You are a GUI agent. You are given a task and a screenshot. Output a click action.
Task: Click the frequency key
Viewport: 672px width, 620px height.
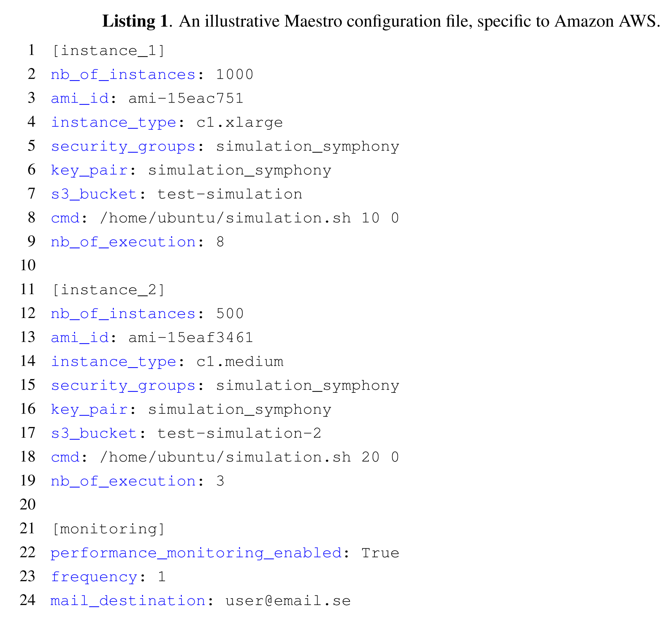94,577
